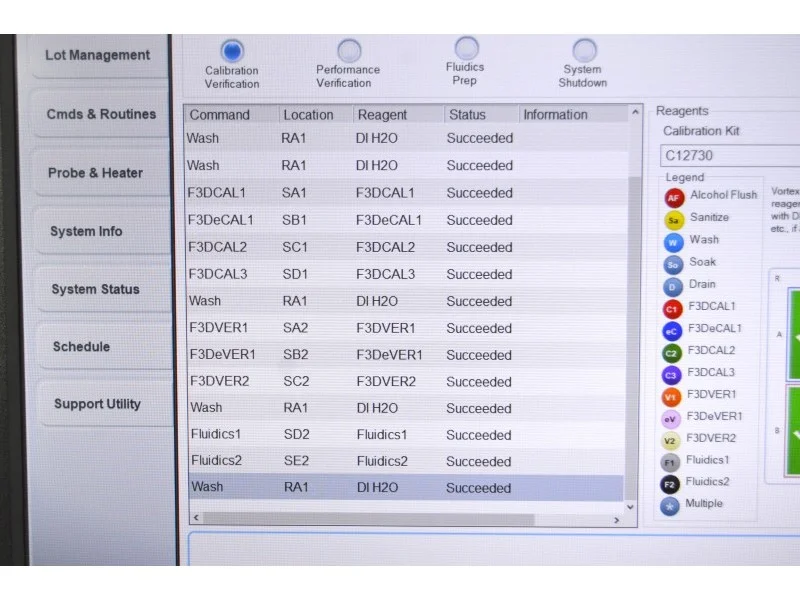Click the command list scroll up arrow
The height and width of the screenshot is (600, 800).
pos(635,112)
